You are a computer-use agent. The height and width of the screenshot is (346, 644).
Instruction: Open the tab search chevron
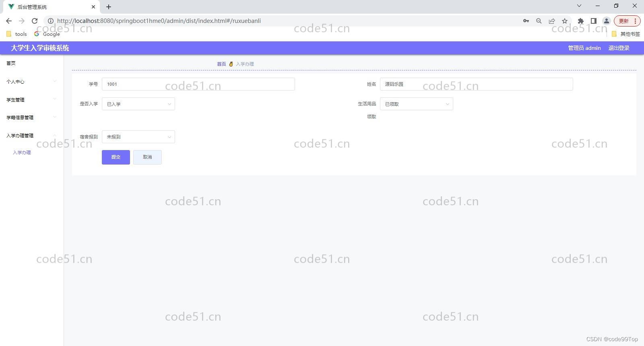coord(579,6)
